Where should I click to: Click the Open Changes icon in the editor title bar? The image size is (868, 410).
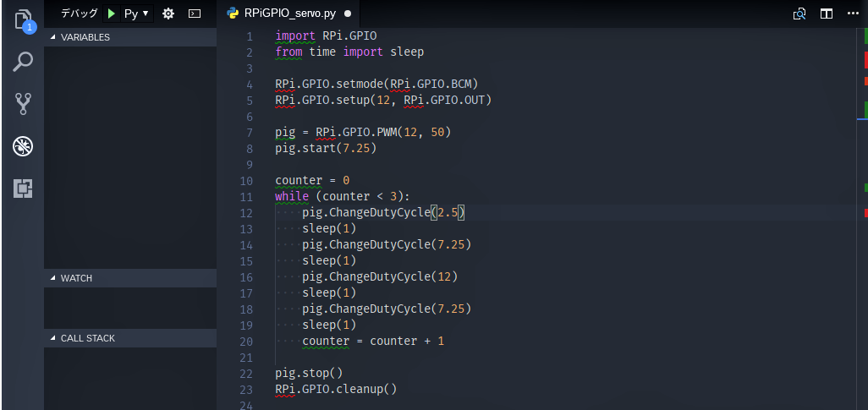pos(799,14)
